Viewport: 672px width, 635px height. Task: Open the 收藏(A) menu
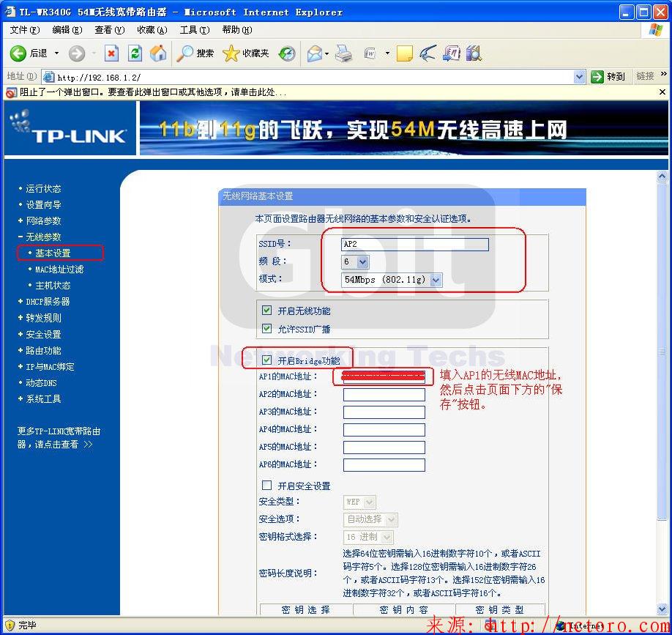coord(152,29)
